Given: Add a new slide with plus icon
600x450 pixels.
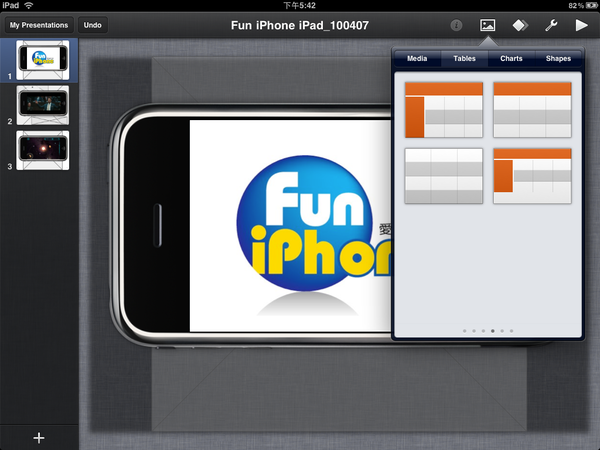Looking at the screenshot, I should tap(39, 437).
